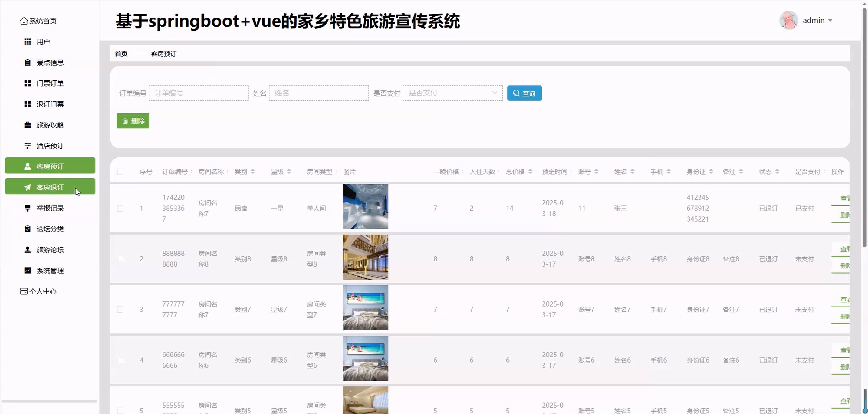
Task: Click the green 删除 button
Action: [x=133, y=121]
